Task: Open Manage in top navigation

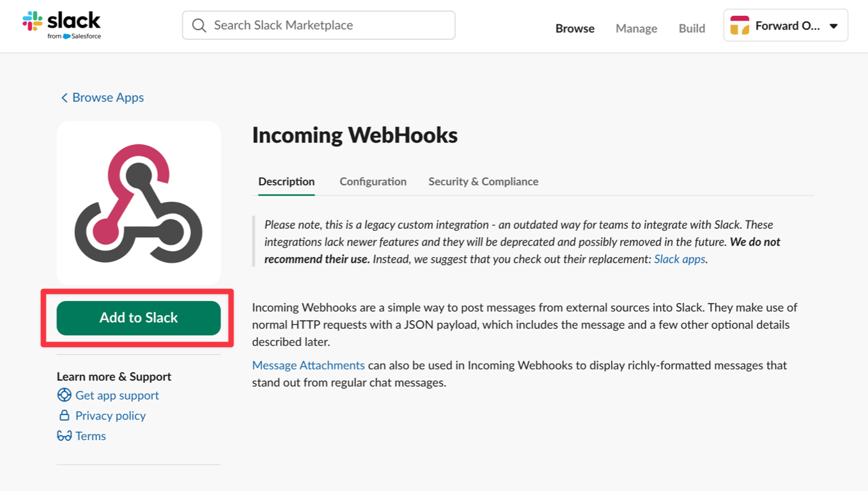Action: (636, 28)
